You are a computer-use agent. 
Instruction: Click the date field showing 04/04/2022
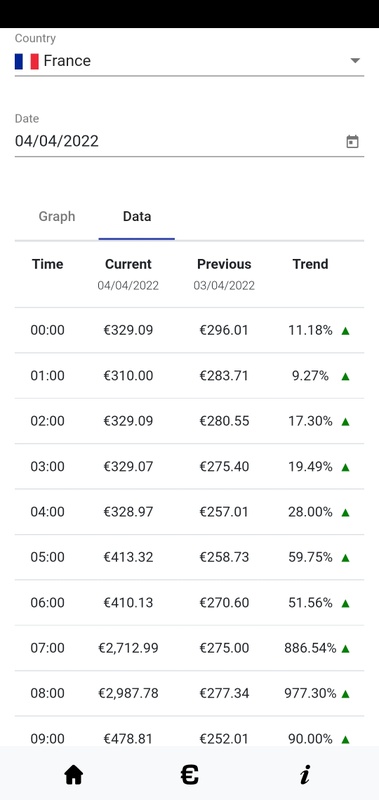tap(189, 141)
